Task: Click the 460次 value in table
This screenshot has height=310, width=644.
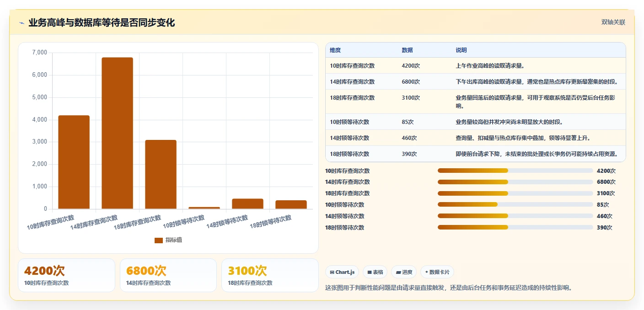Action: pyautogui.click(x=409, y=138)
